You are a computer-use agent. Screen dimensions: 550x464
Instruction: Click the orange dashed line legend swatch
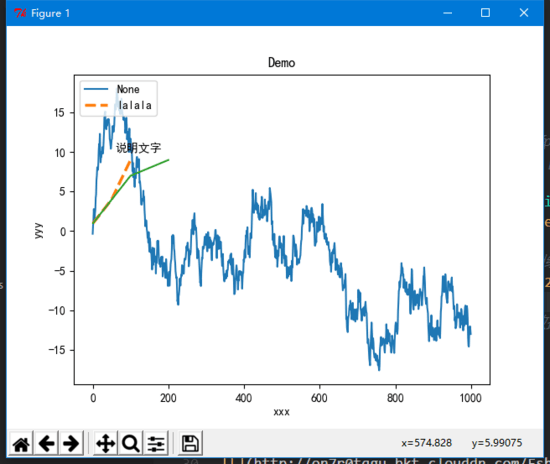(96, 105)
